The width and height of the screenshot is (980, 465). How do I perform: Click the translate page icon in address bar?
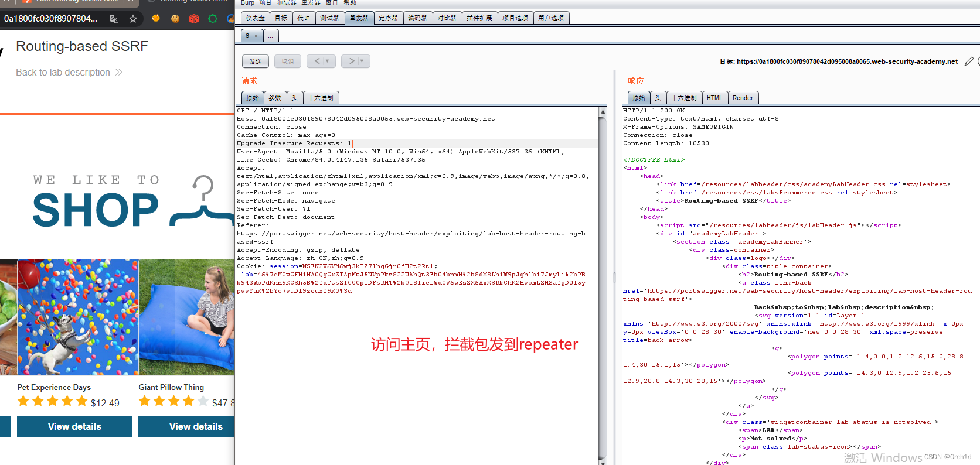point(114,19)
